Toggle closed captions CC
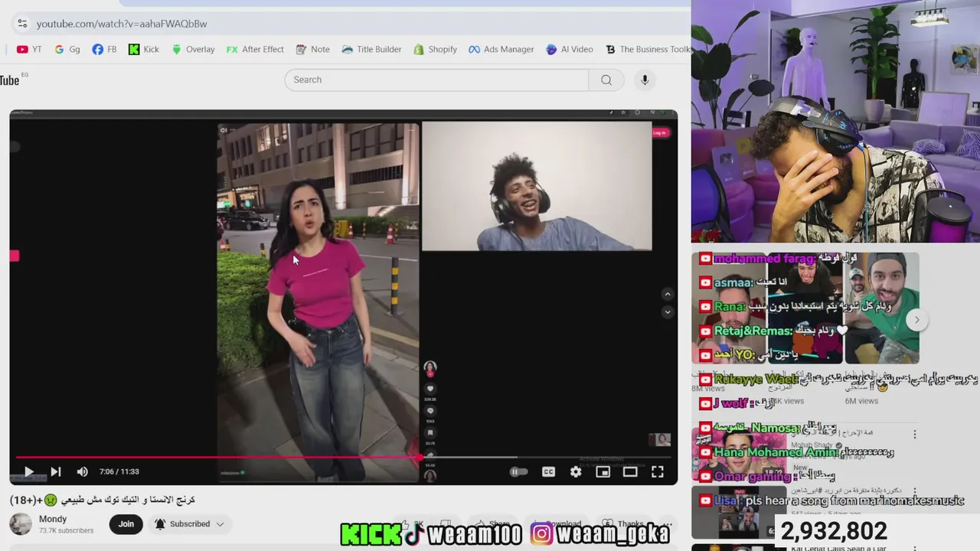 pyautogui.click(x=548, y=472)
